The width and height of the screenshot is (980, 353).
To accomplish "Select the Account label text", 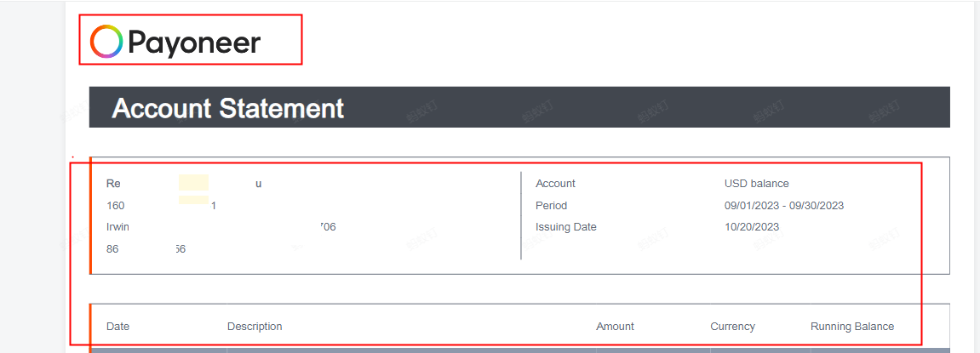I will 555,184.
